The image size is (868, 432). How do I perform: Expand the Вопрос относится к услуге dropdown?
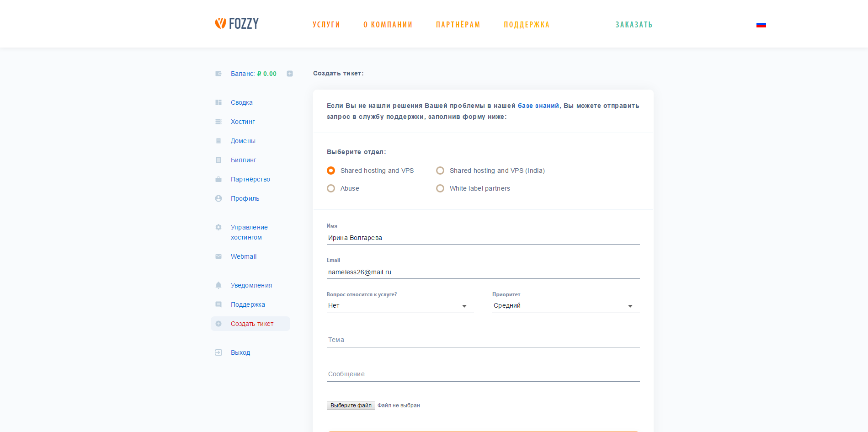point(400,306)
